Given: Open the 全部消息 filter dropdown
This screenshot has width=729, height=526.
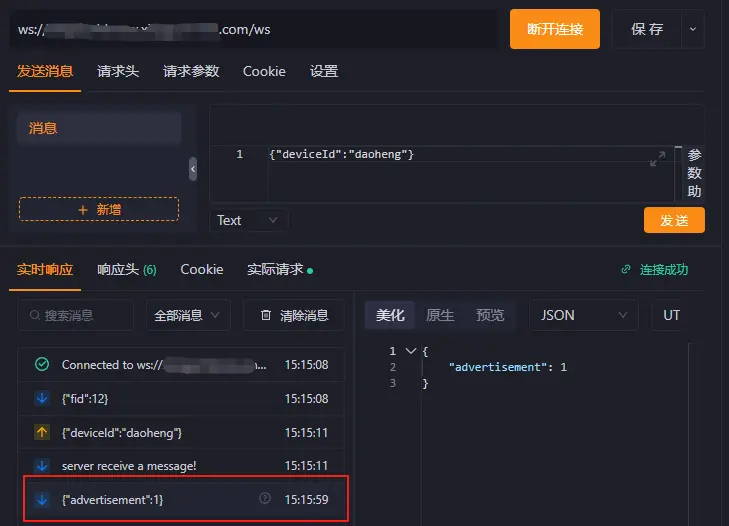Looking at the screenshot, I should (188, 315).
